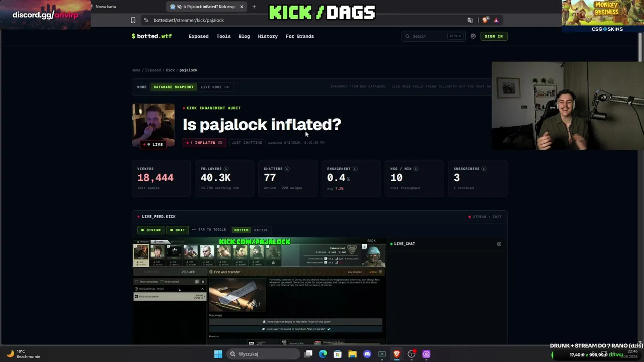The image size is (644, 362).
Task: Click the 40.3K followers value
Action: point(215,177)
